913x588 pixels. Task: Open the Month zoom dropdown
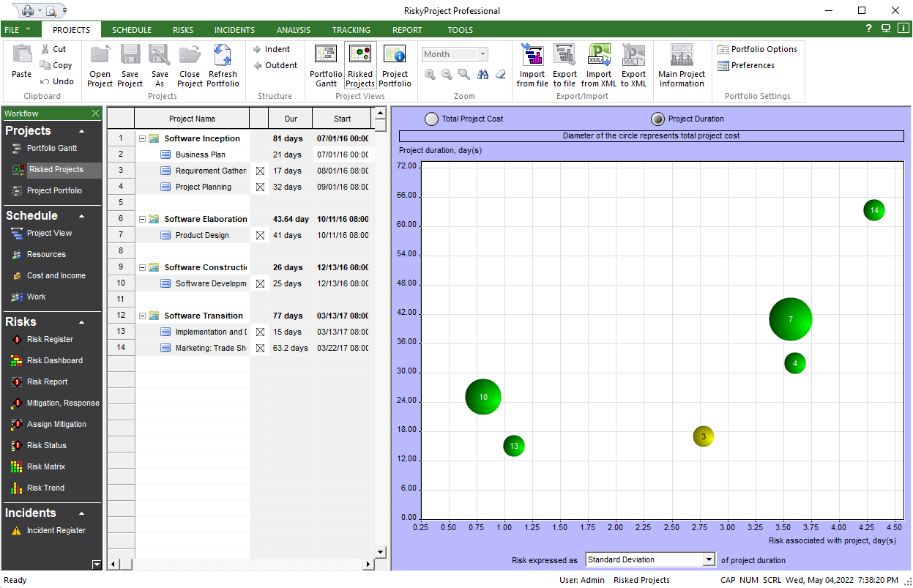point(482,54)
